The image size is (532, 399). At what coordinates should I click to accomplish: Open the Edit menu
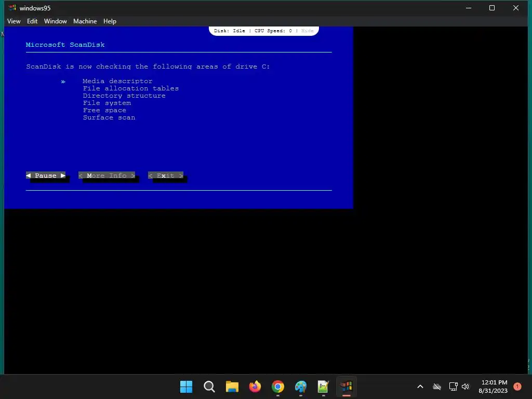click(x=32, y=21)
